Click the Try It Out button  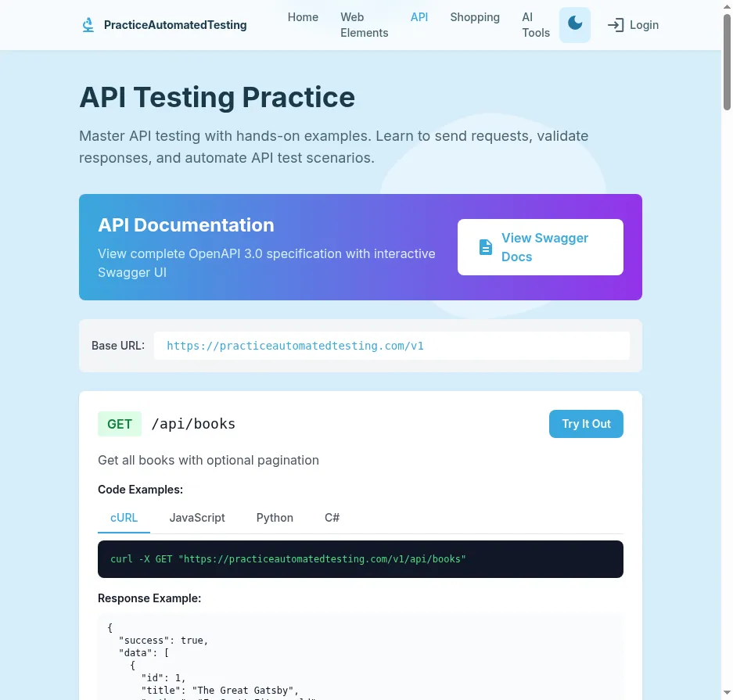pyautogui.click(x=586, y=423)
